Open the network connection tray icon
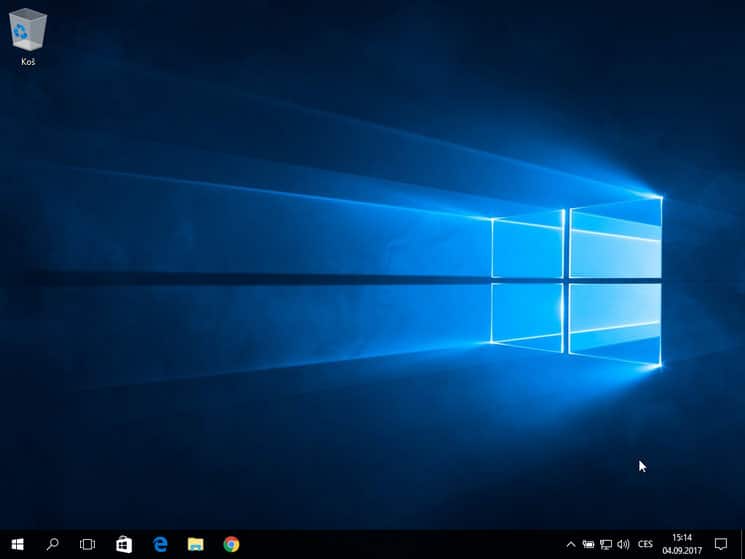Image resolution: width=745 pixels, height=559 pixels. (x=606, y=544)
